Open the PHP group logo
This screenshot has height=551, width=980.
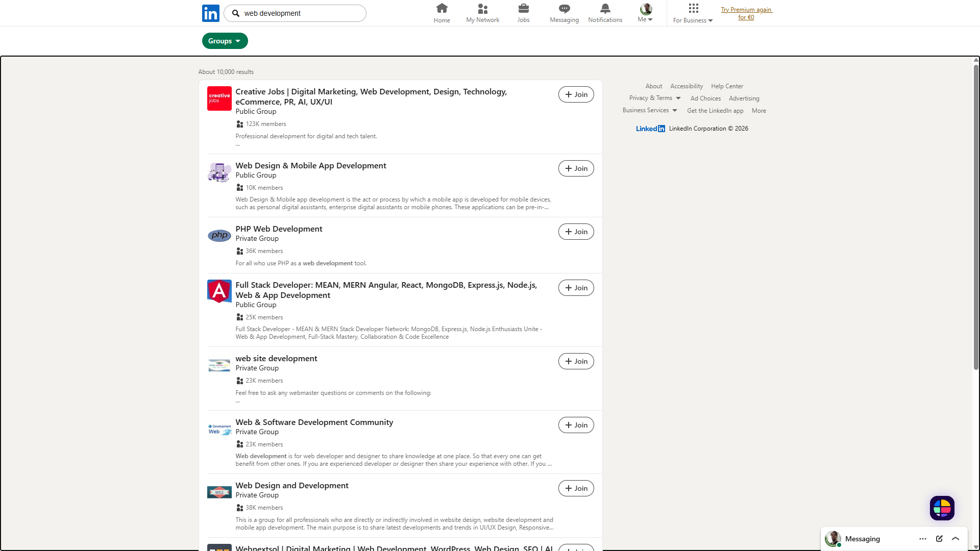[x=219, y=236]
